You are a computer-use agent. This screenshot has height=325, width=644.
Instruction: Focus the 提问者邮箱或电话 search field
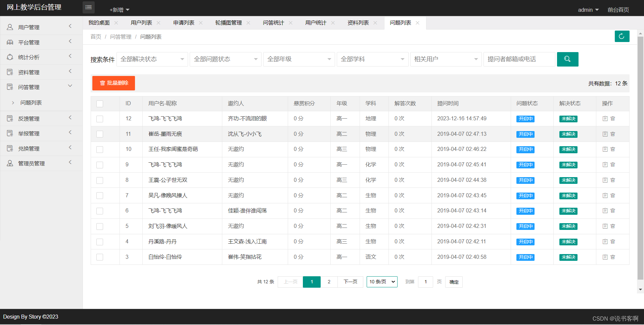[519, 59]
